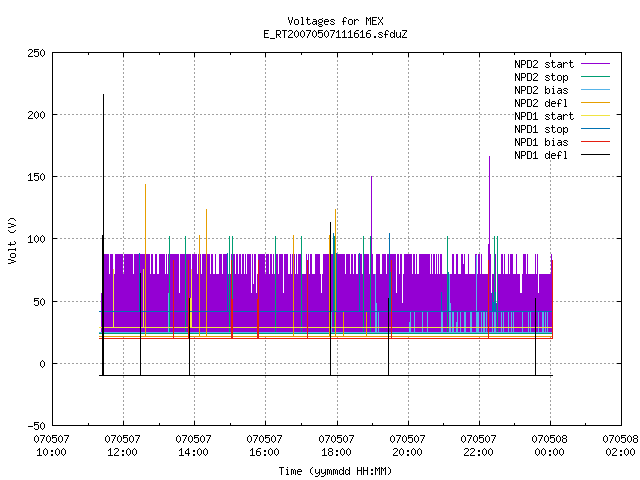The width and height of the screenshot is (640, 480).
Task: Click the x-axis tick '070507 22:00'
Action: point(478,446)
